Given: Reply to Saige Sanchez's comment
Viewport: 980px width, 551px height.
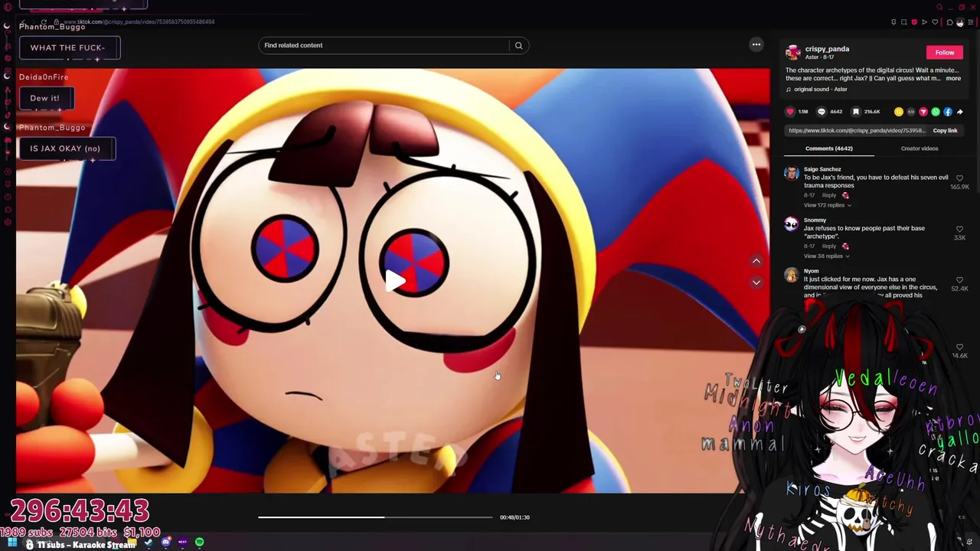Looking at the screenshot, I should click(829, 195).
